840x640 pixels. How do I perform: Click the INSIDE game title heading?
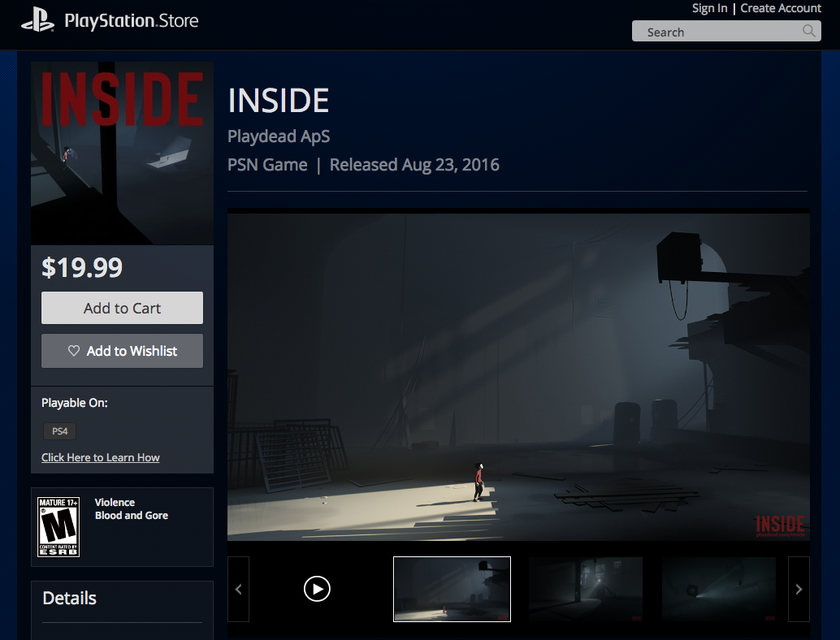tap(279, 101)
